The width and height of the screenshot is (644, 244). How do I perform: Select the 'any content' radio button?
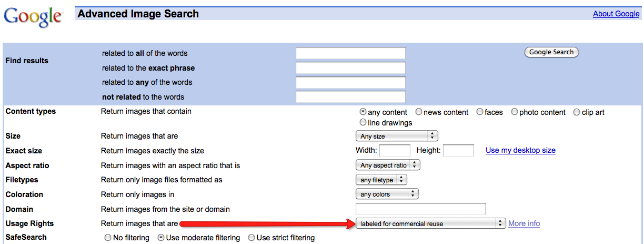363,112
